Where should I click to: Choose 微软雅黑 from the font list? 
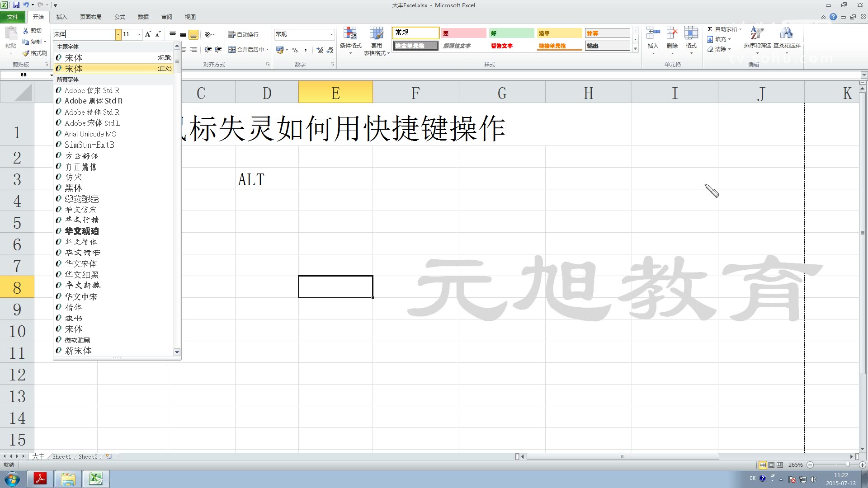[78, 339]
